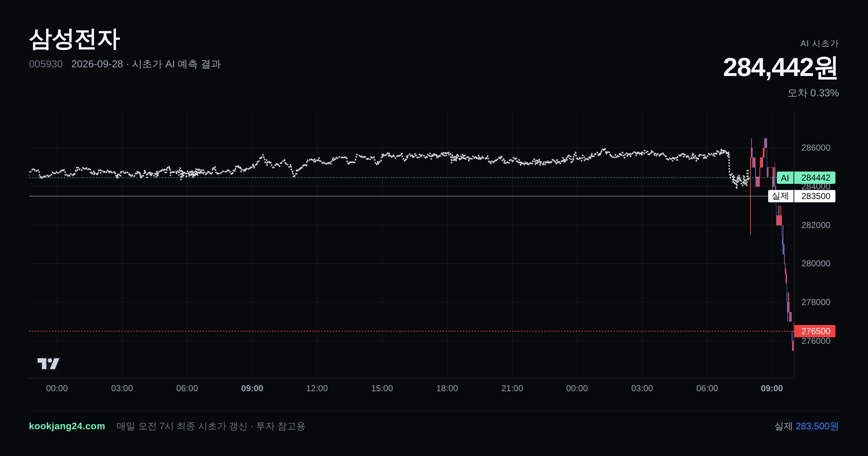Viewport: 868px width, 456px height.
Task: Click the AI 시초가 label
Action: 819,43
